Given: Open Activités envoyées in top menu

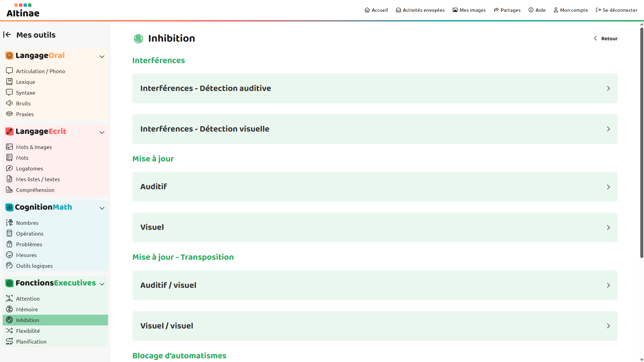Looking at the screenshot, I should (420, 10).
